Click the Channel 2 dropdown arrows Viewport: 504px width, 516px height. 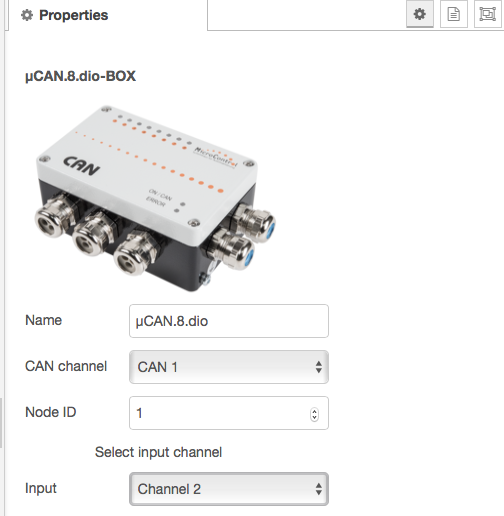(x=319, y=489)
